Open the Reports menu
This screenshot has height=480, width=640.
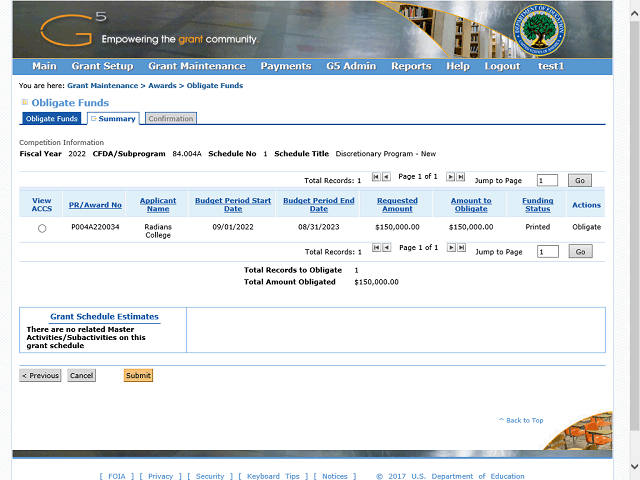click(411, 66)
